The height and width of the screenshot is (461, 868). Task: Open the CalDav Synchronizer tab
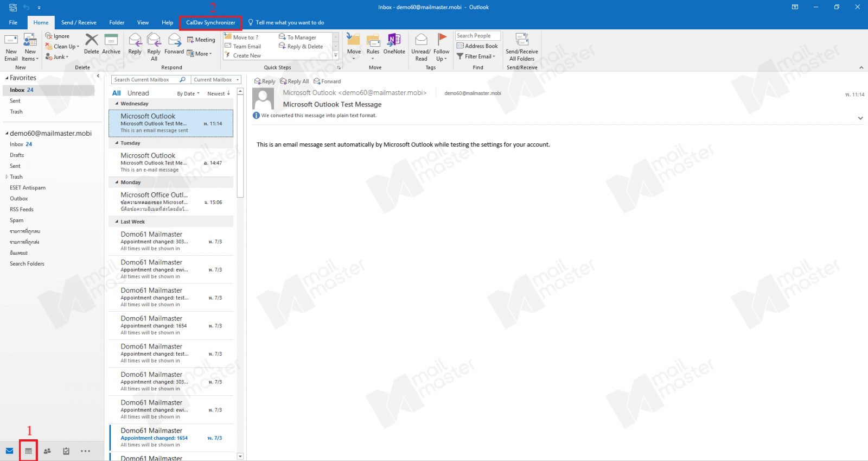(x=210, y=22)
